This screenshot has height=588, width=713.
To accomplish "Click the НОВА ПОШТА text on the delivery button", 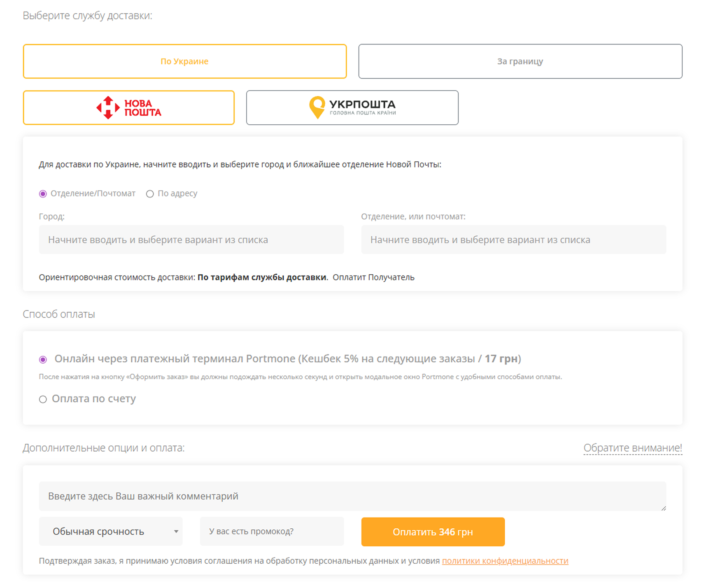I will point(142,108).
